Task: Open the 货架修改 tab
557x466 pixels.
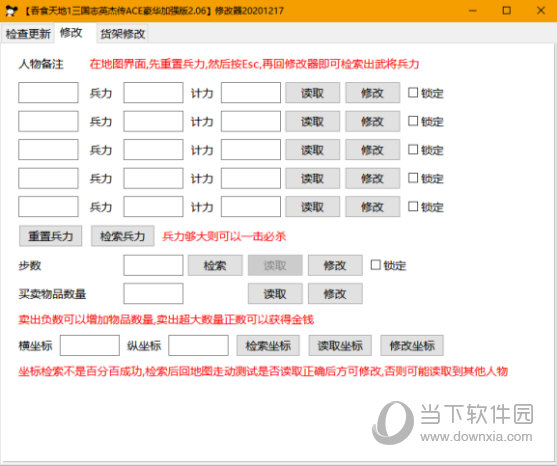Action: [123, 34]
